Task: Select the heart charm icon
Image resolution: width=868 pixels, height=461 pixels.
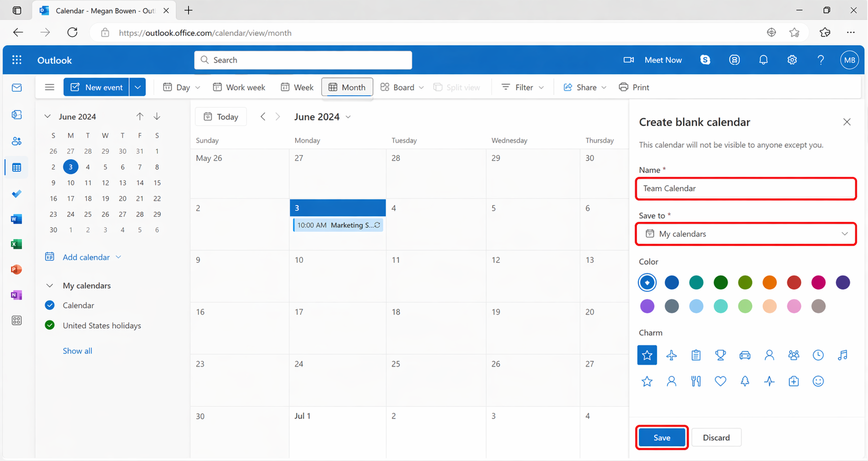Action: (x=720, y=381)
